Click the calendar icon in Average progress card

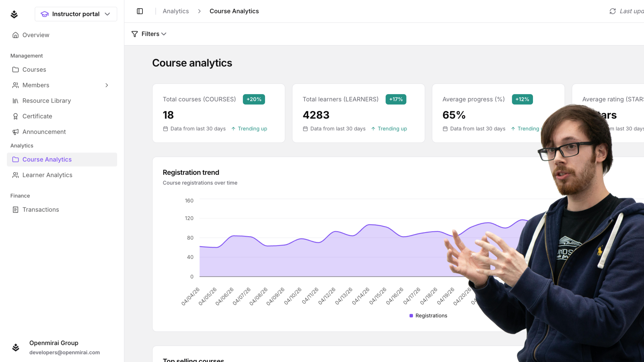click(x=445, y=129)
